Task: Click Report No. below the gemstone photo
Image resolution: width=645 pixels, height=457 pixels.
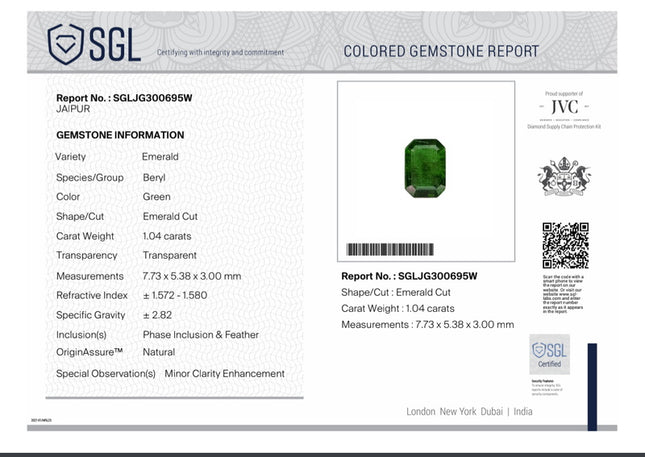Action: click(409, 276)
